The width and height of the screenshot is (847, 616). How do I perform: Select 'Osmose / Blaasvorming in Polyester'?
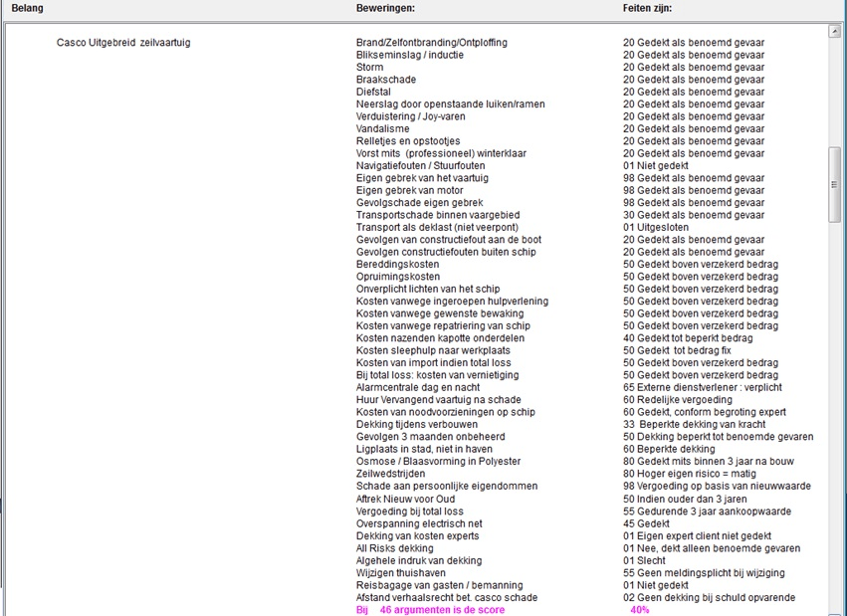click(438, 462)
